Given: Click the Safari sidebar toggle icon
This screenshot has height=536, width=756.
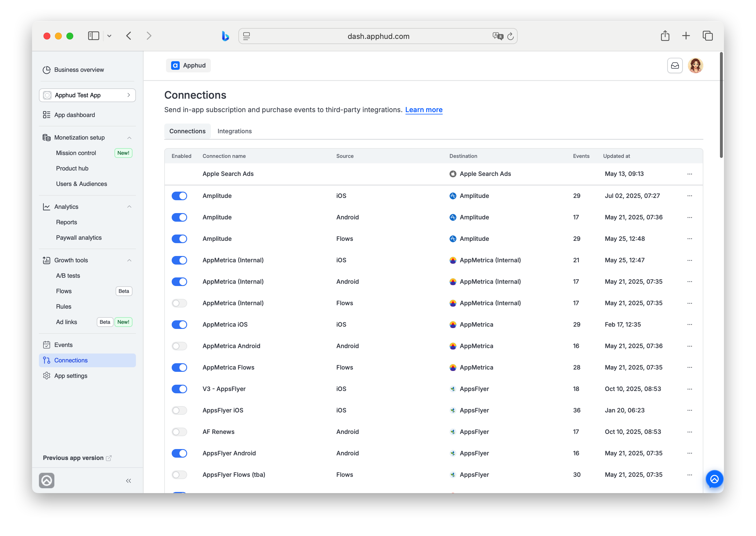Looking at the screenshot, I should click(94, 36).
